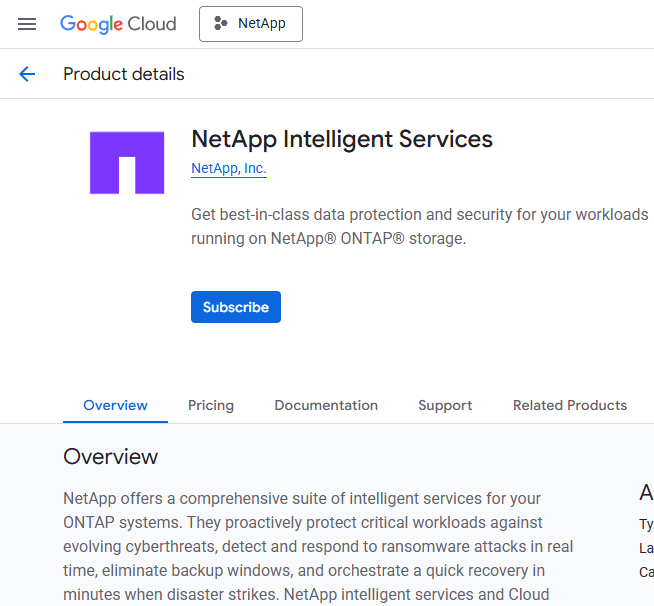Click the NetApp Intelligent Services heading
Image resolution: width=654 pixels, height=606 pixels.
[342, 139]
